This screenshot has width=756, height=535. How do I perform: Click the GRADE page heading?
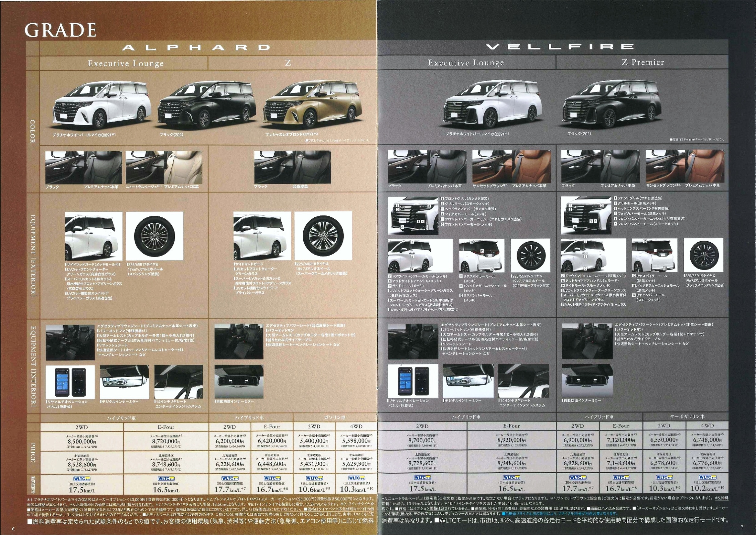(60, 30)
